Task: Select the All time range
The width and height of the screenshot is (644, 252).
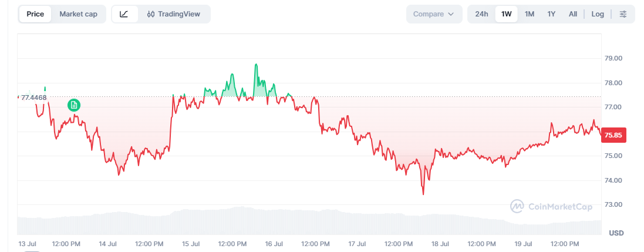Action: click(573, 14)
